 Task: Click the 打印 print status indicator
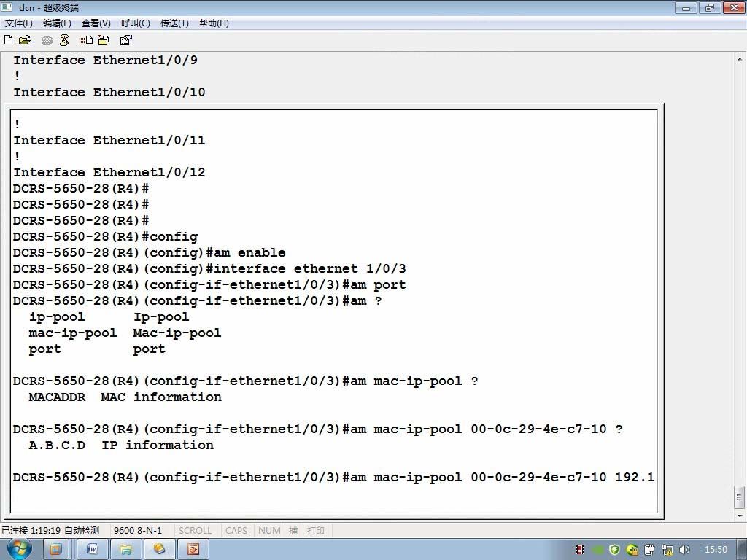315,531
